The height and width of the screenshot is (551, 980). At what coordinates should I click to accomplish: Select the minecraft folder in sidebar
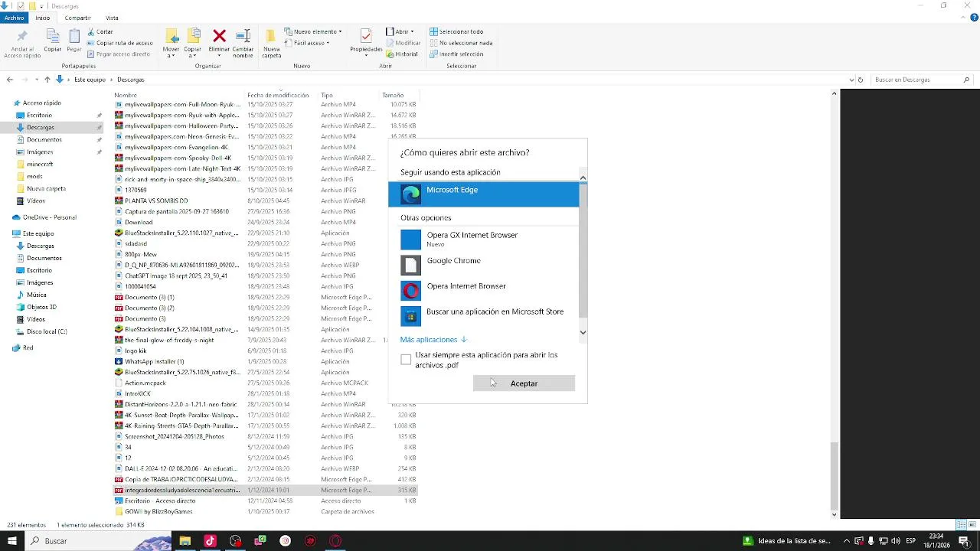click(x=40, y=164)
